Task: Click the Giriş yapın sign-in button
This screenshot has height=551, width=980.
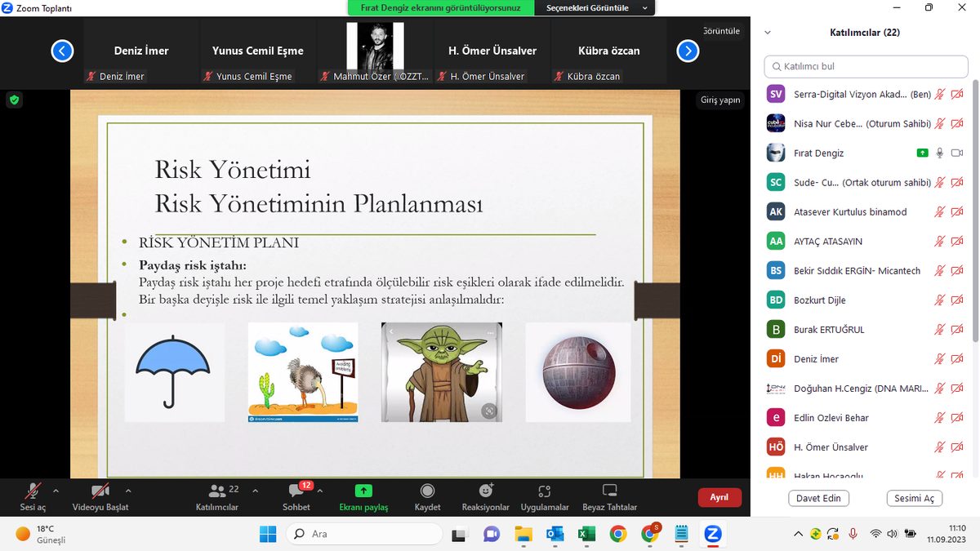Action: click(x=720, y=100)
